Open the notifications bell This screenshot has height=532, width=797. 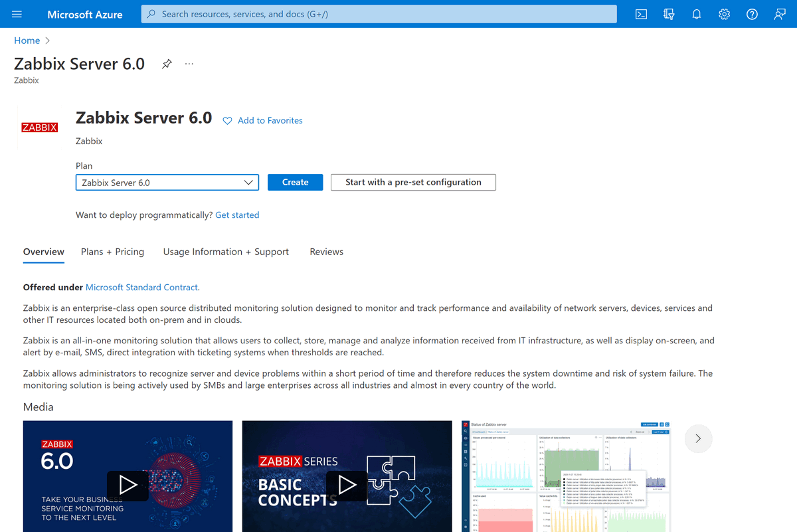[x=697, y=14]
